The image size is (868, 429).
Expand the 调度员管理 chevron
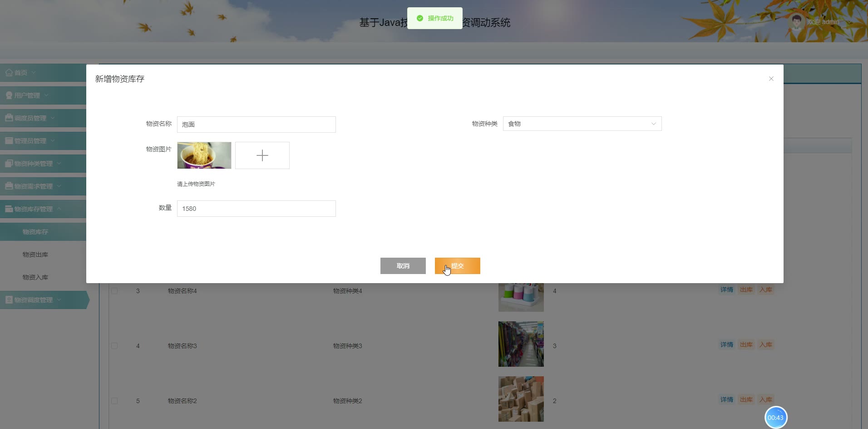[53, 118]
